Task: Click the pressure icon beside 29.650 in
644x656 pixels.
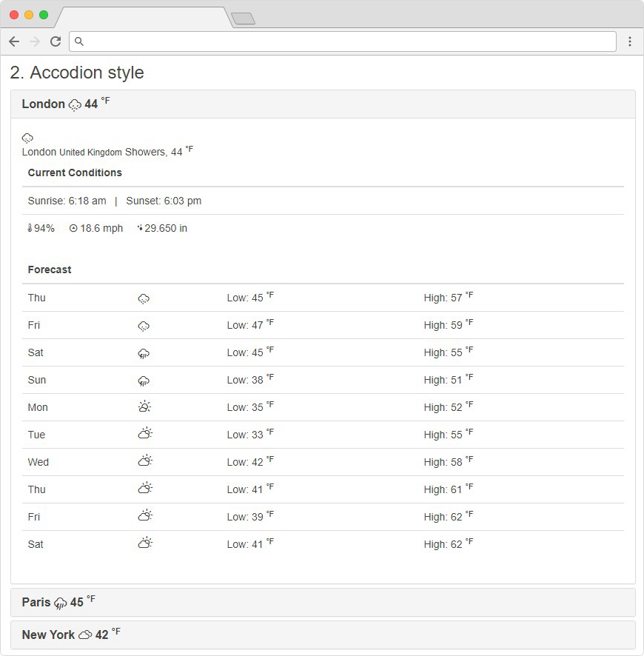Action: pyautogui.click(x=140, y=228)
